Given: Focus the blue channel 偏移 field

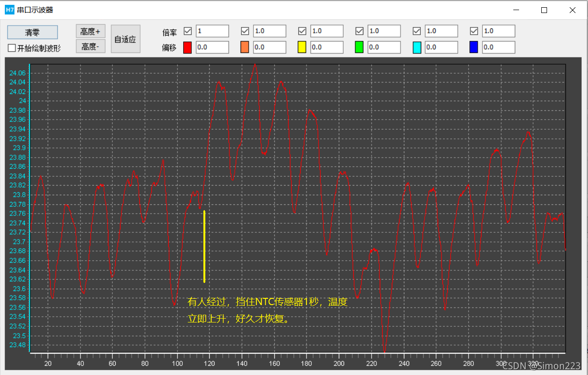Looking at the screenshot, I should pos(499,47).
